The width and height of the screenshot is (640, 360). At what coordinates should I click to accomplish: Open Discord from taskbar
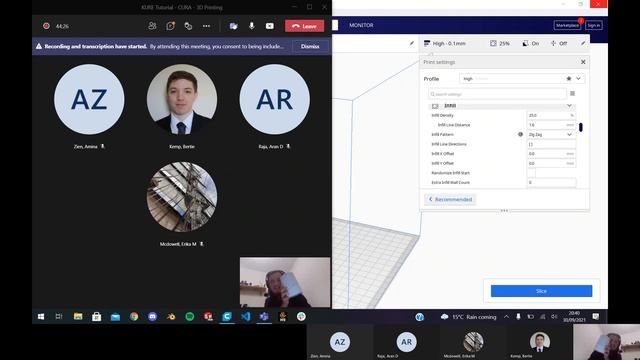coord(152,316)
